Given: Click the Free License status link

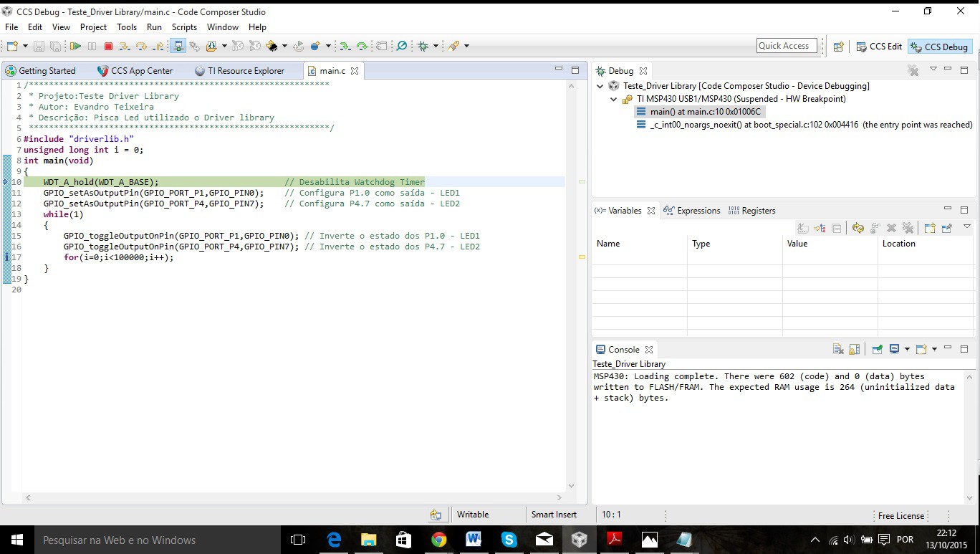Looking at the screenshot, I should [901, 515].
